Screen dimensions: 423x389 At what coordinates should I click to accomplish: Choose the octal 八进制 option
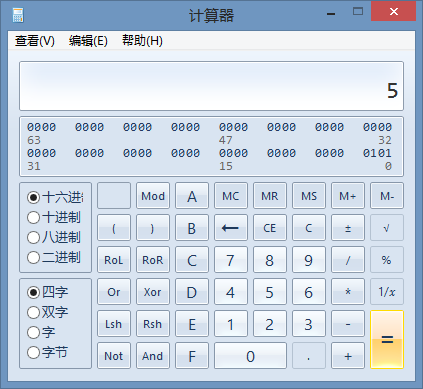54,237
